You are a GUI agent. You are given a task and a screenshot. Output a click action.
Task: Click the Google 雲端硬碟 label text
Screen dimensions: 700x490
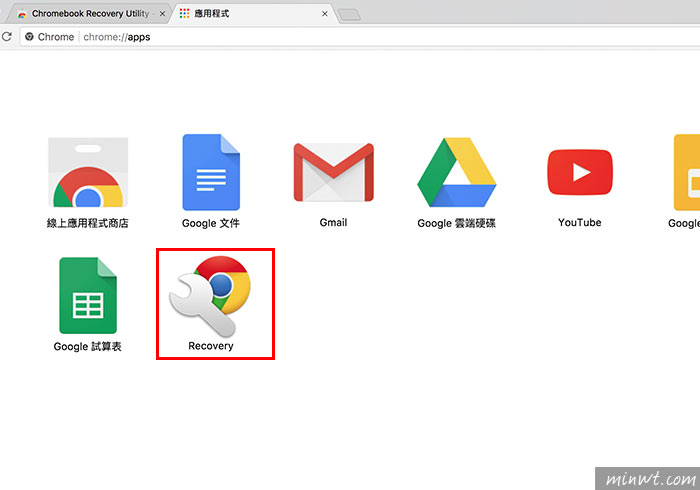(x=457, y=223)
